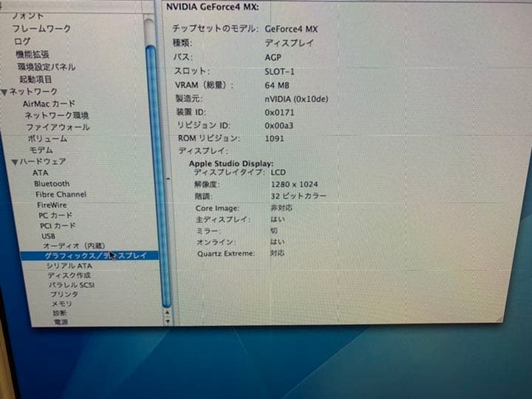Open the ATA hardware entry
This screenshot has width=532, height=399.
coord(41,173)
